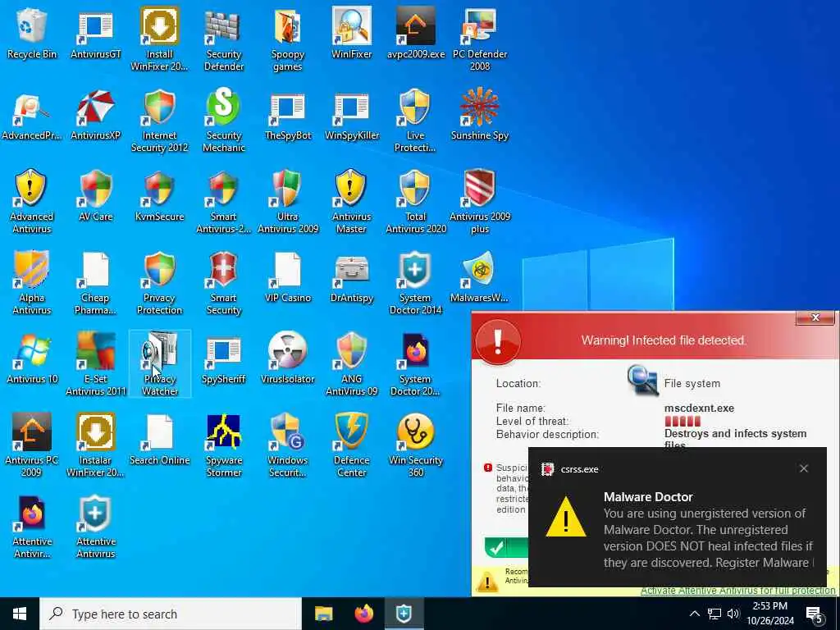Select the Attentive Antivirus shield shortcut

(x=96, y=527)
